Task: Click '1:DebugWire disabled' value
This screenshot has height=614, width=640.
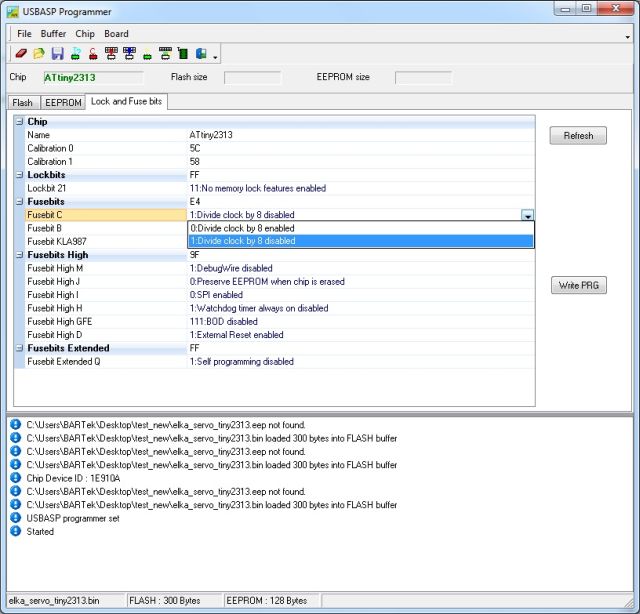Action: pyautogui.click(x=231, y=268)
